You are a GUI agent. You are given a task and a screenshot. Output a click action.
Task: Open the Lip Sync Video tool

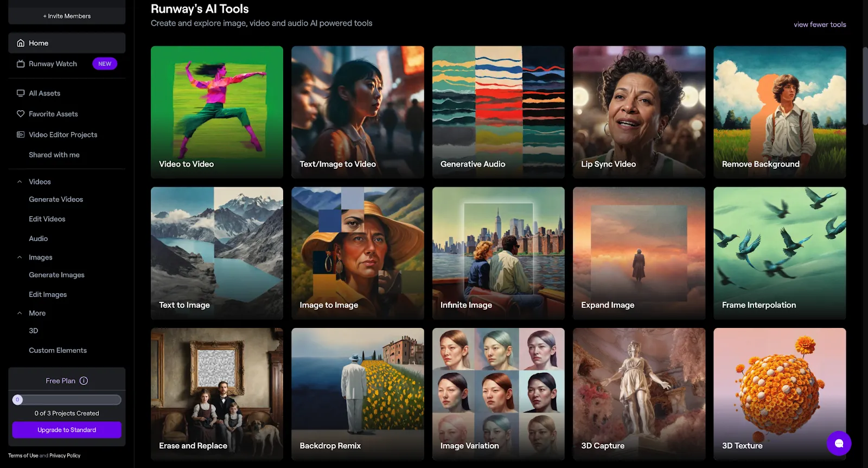click(639, 112)
